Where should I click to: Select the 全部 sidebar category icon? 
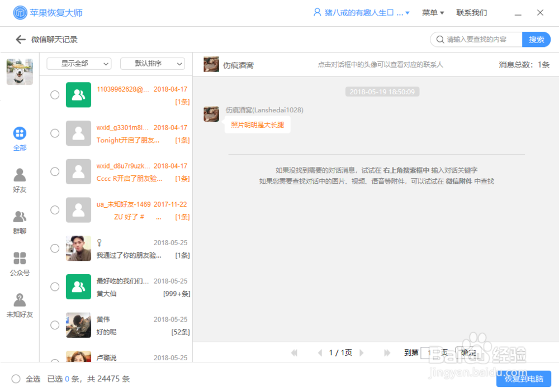click(20, 133)
